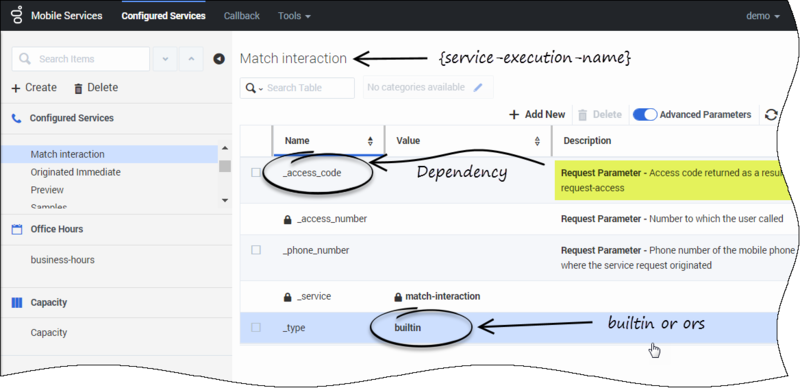Screen dimensions: 800x388
Task: Click the Configured Services phone icon
Action: [x=17, y=118]
